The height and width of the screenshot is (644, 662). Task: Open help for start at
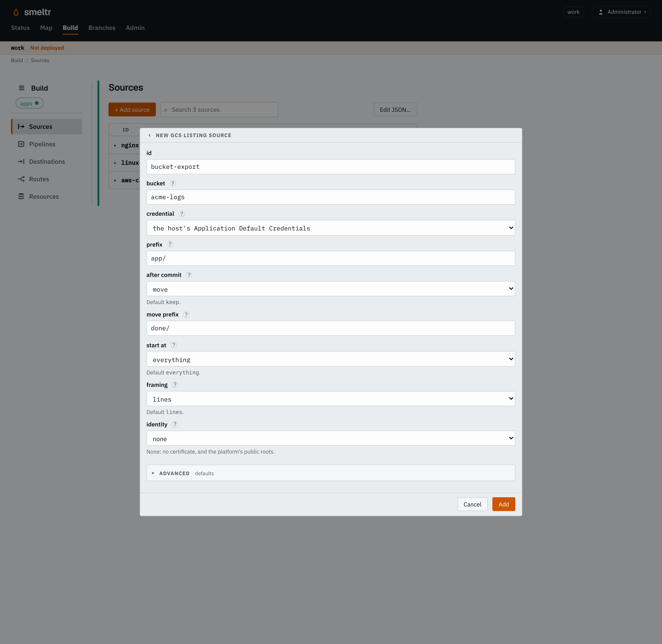pos(174,345)
